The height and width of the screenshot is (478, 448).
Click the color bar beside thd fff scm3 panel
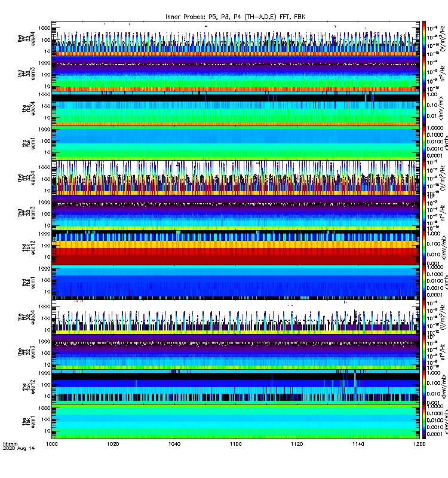(424, 213)
